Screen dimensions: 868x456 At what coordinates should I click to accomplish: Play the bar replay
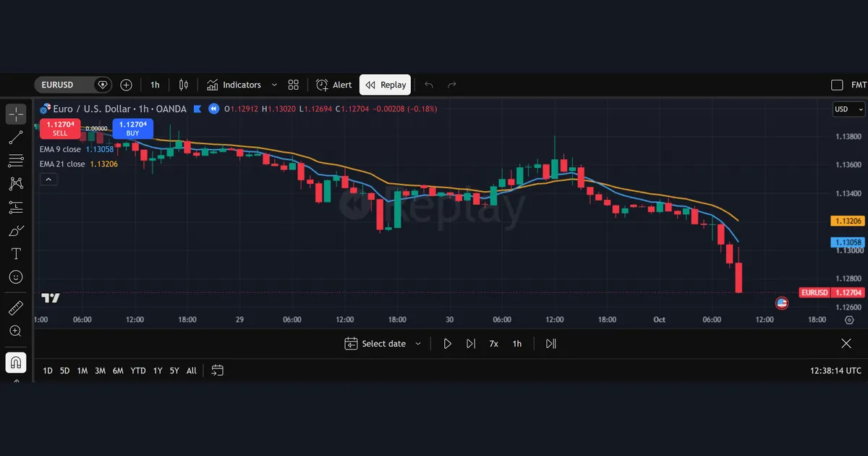point(447,344)
